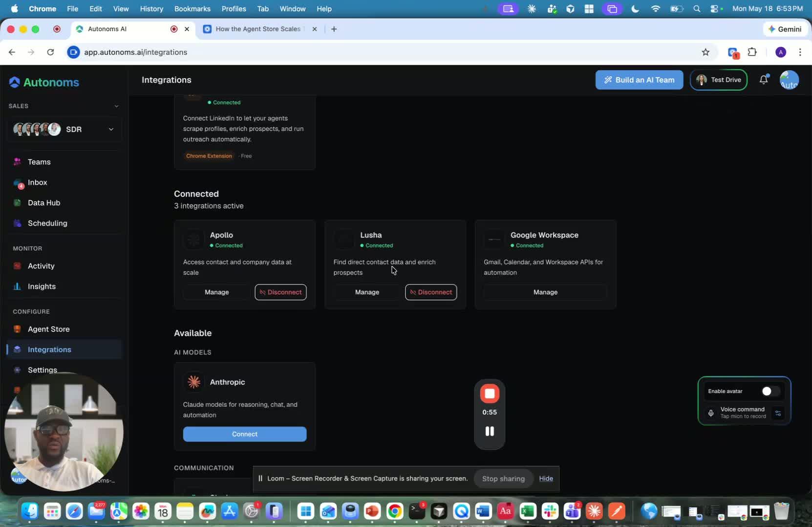Viewport: 812px width, 527px height.
Task: Click the clock date in menu bar
Action: point(768,9)
